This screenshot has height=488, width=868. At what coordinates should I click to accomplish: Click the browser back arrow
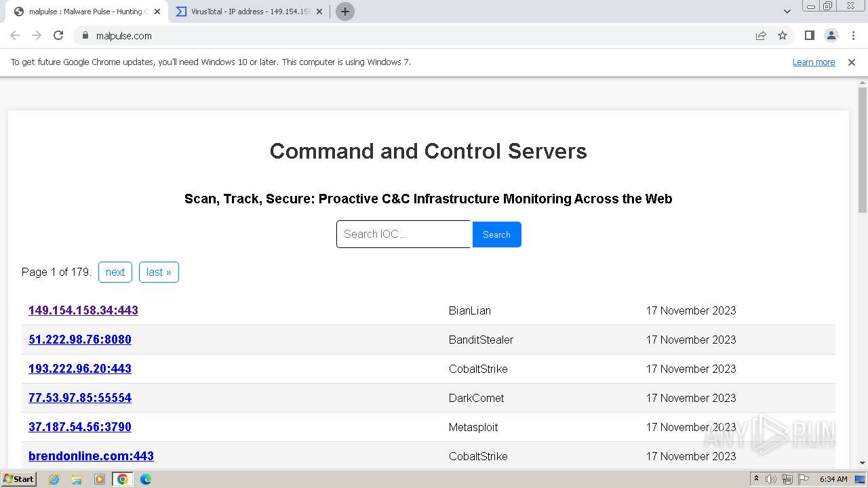coord(15,36)
